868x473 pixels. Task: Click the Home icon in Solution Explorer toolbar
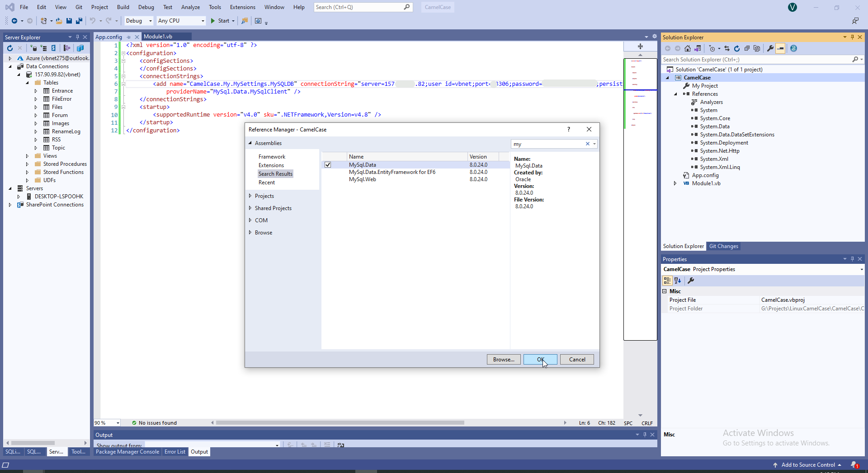(x=688, y=48)
